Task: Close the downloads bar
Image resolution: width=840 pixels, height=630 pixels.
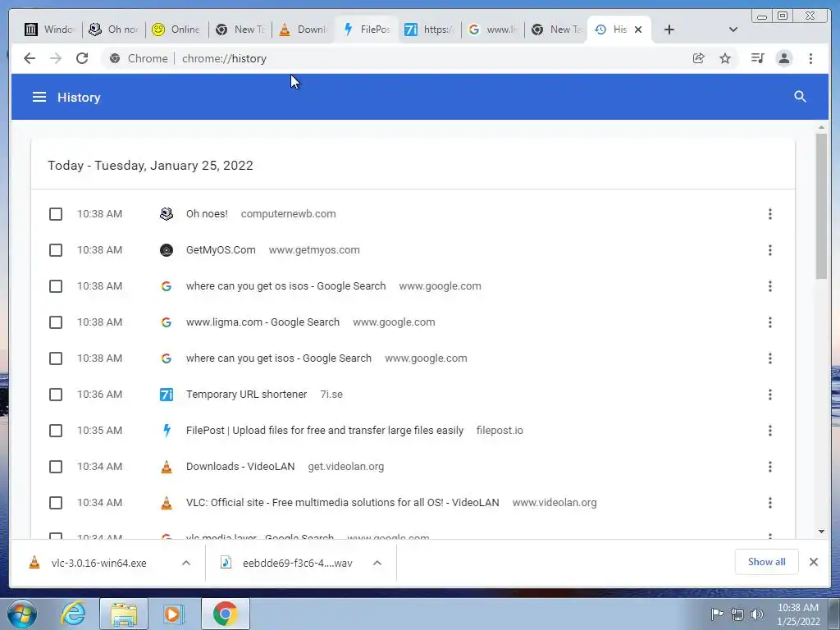Action: [x=813, y=562]
